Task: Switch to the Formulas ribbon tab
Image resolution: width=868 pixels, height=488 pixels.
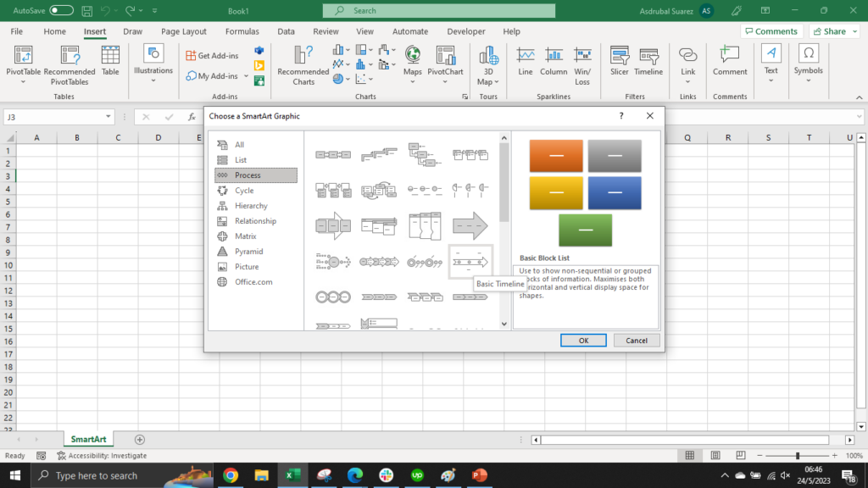Action: coord(242,30)
